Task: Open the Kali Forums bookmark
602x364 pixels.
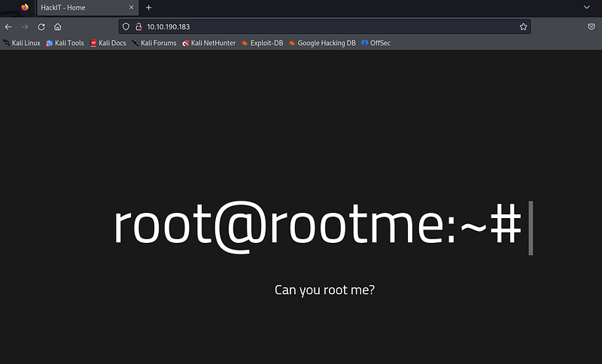Action: pyautogui.click(x=154, y=43)
